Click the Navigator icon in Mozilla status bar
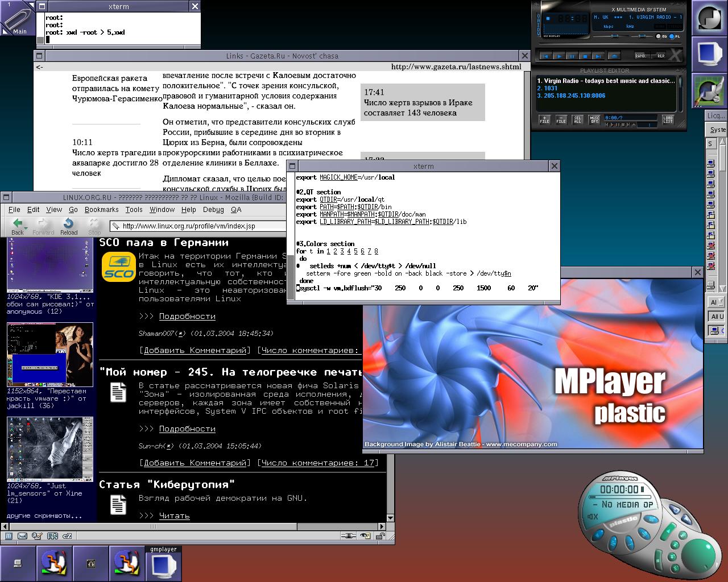This screenshot has width=728, height=582. pyautogui.click(x=9, y=536)
